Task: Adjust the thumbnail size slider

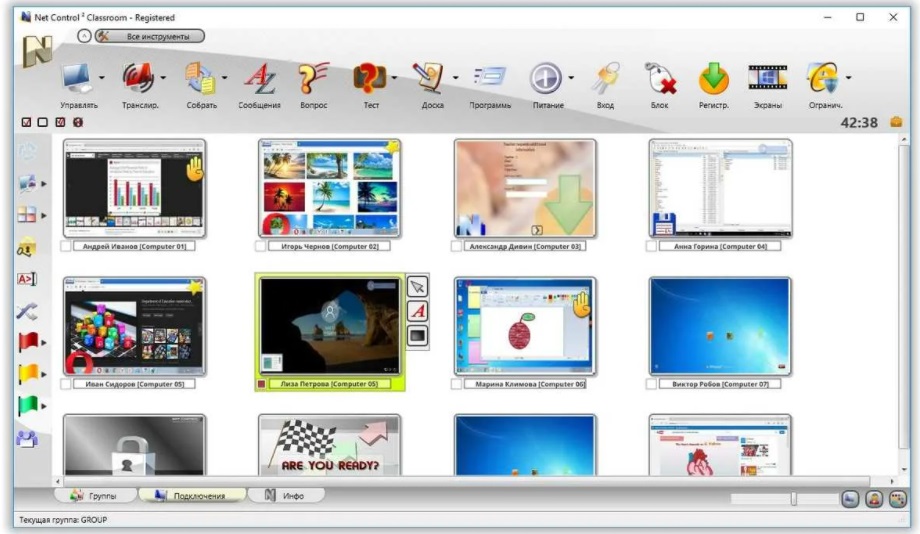Action: pos(793,498)
